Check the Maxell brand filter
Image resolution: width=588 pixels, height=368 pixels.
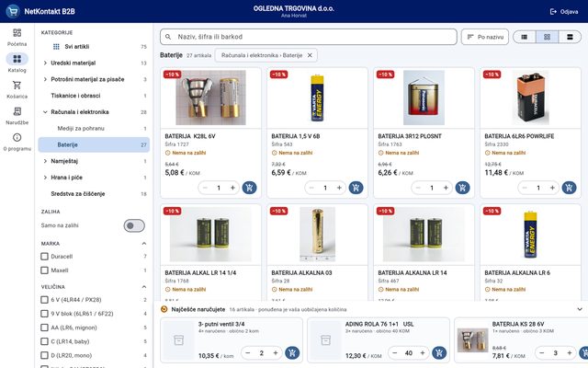pos(44,270)
